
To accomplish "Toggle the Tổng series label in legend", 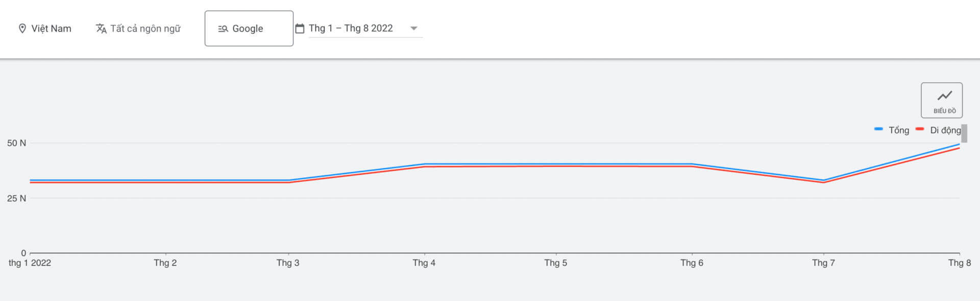I will click(x=899, y=130).
